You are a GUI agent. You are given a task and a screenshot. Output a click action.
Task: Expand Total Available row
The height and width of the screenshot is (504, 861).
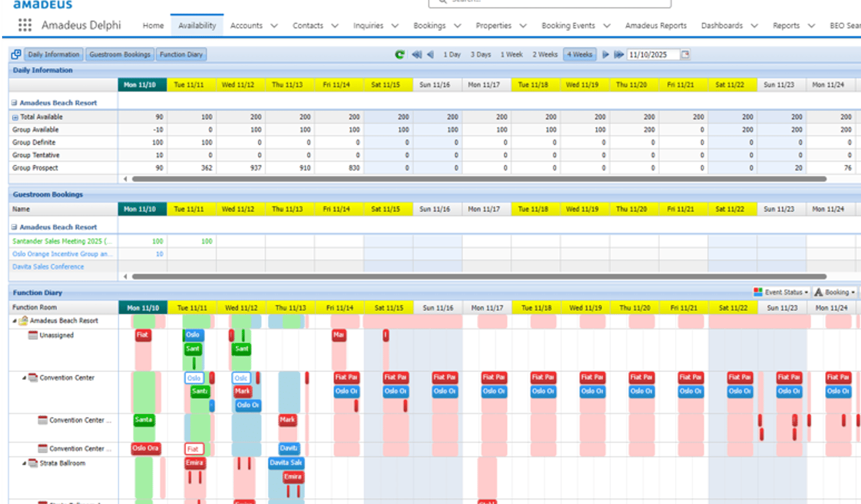point(15,117)
